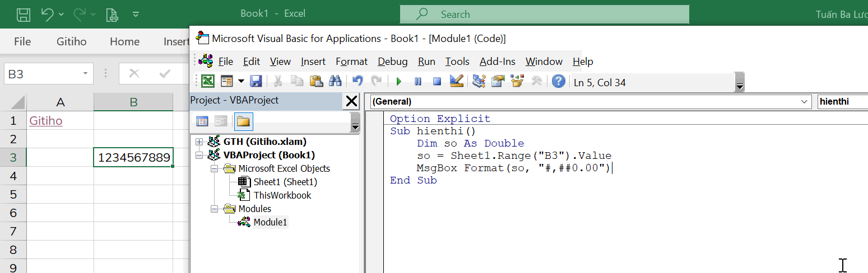The height and width of the screenshot is (273, 868).
Task: Open Visual Basic Help question-mark icon
Action: pos(558,82)
